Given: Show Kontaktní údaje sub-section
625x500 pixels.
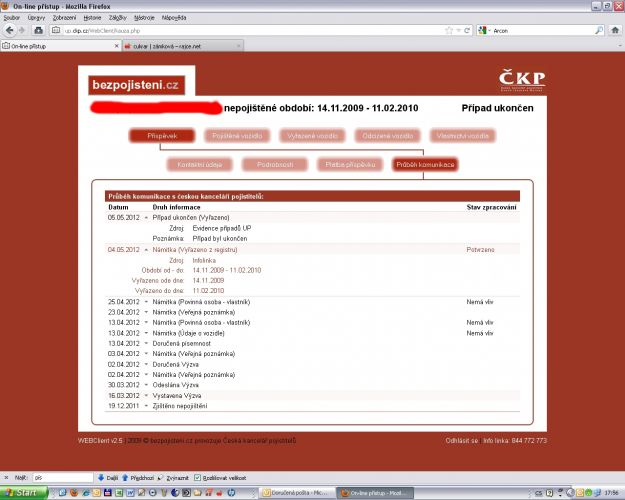Looking at the screenshot, I should [200, 165].
